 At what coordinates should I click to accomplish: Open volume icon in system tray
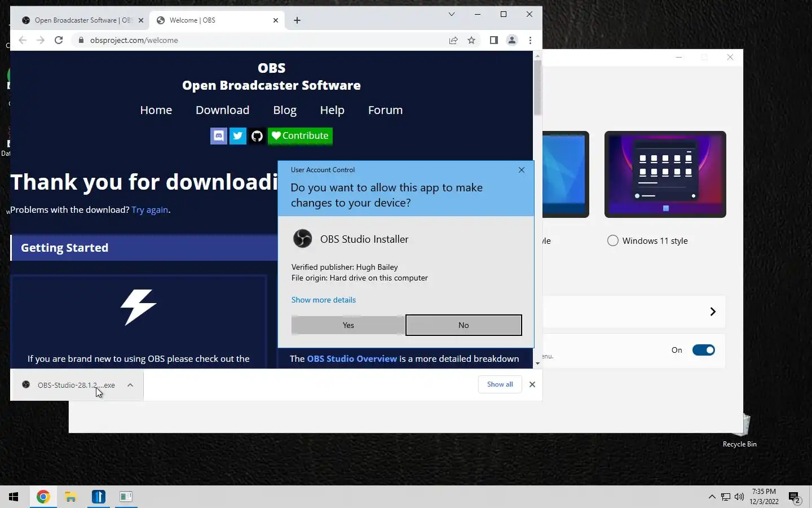[x=739, y=497]
